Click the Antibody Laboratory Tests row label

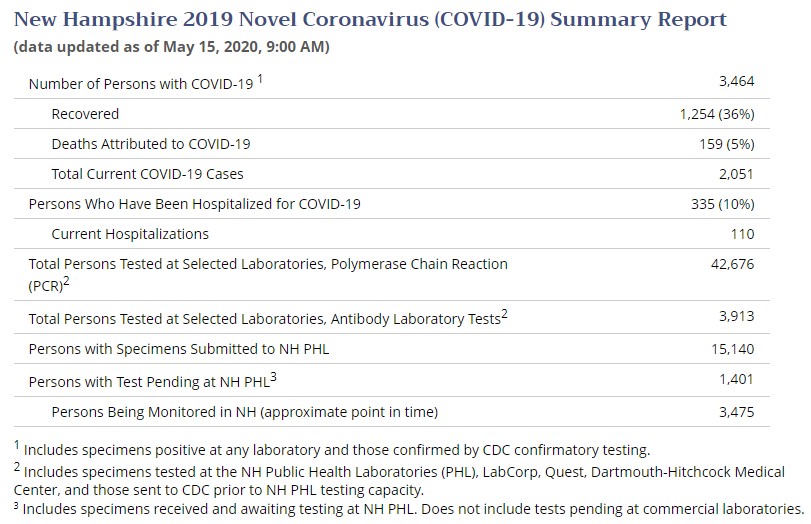[x=264, y=319]
